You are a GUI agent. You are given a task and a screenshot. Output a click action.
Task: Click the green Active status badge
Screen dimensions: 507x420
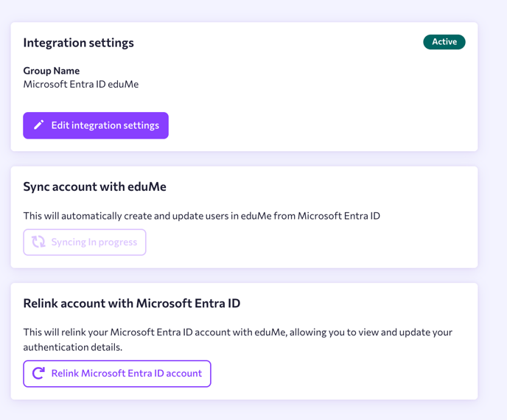coord(444,42)
